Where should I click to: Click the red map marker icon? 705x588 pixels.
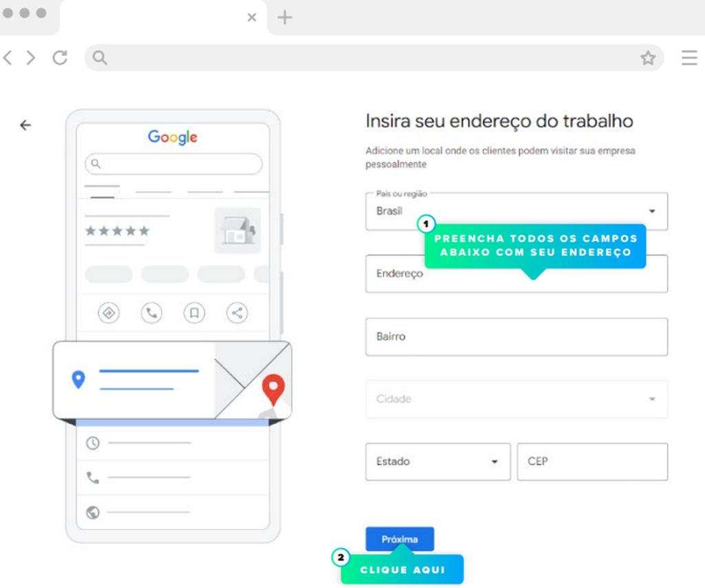(273, 389)
